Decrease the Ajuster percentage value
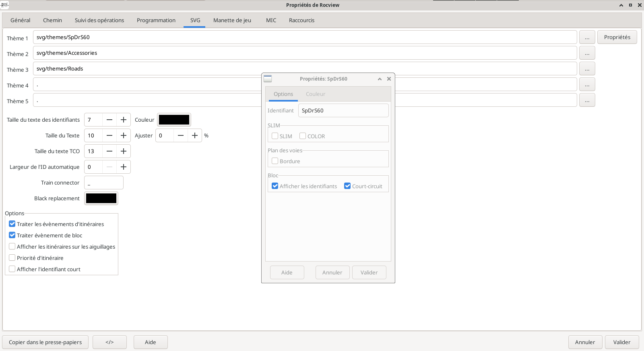Viewport: 644px width, 351px height. pyautogui.click(x=181, y=135)
